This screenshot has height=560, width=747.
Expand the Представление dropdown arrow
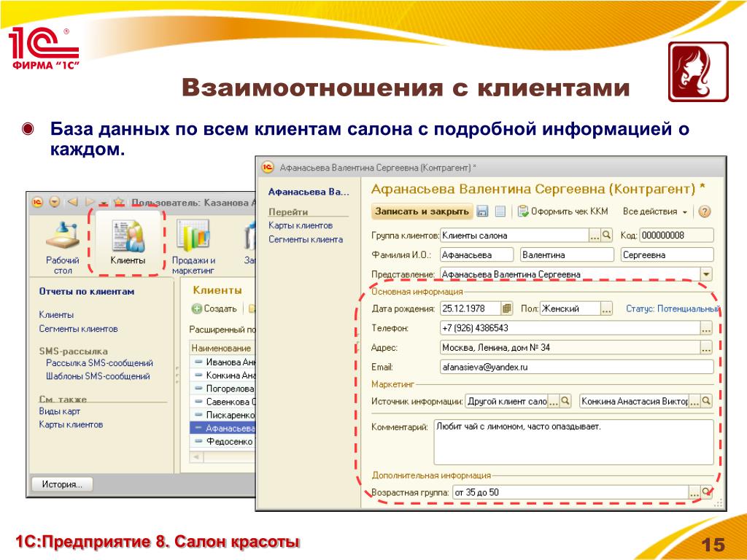(x=706, y=274)
